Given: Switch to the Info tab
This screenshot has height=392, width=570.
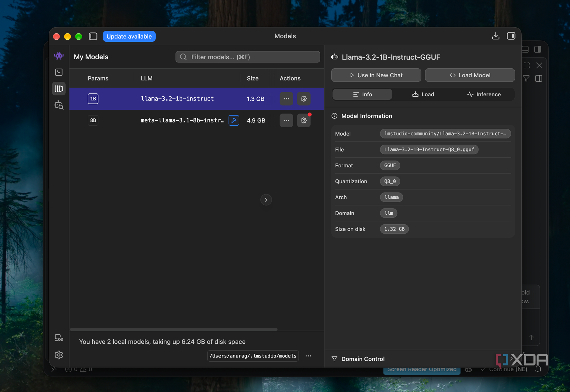Looking at the screenshot, I should (x=362, y=94).
